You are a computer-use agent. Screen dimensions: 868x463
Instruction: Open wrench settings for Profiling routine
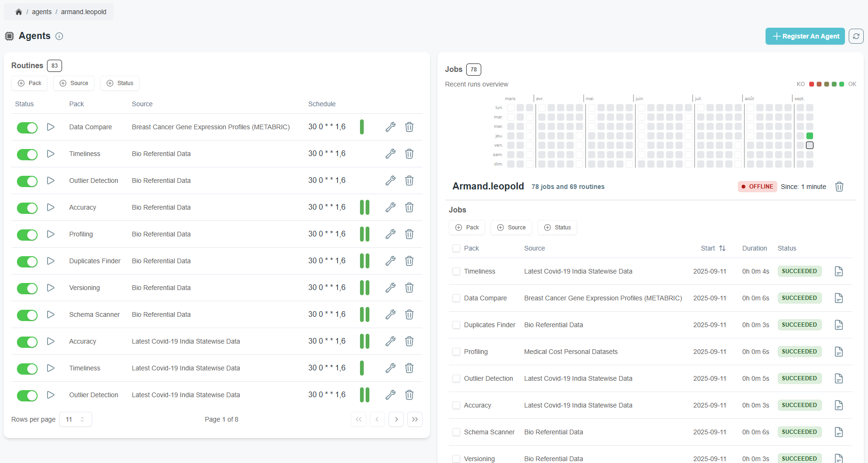pos(390,234)
